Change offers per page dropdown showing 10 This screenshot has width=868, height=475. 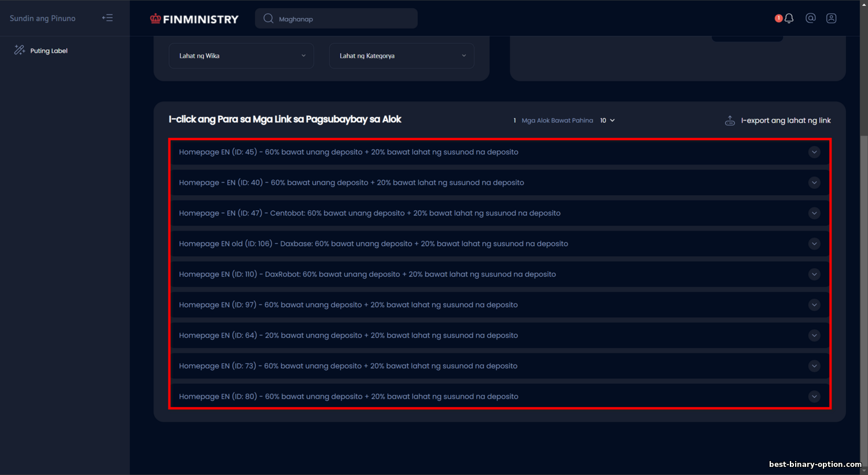607,120
